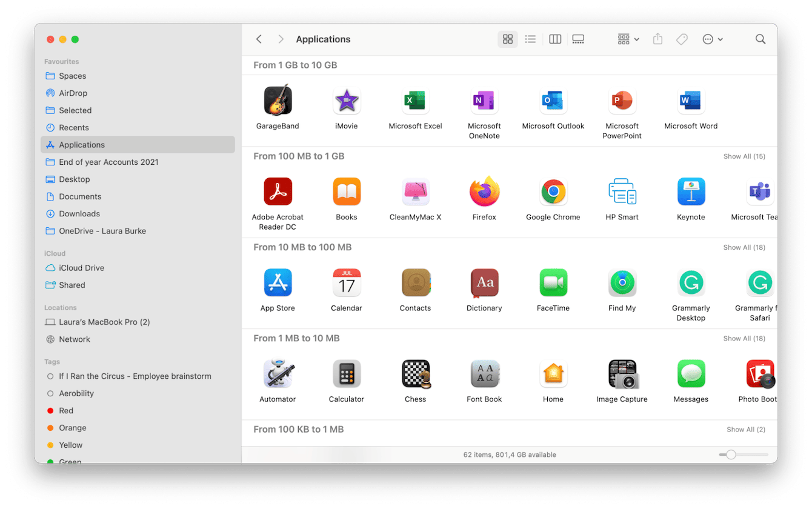812x509 pixels.
Task: Select the Aerobility tag
Action: point(138,393)
